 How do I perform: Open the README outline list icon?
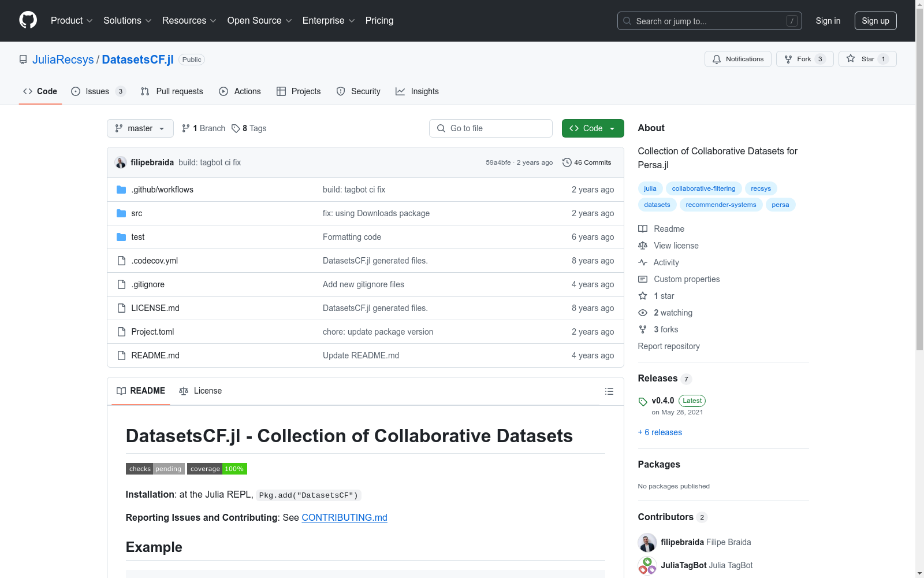tap(609, 391)
